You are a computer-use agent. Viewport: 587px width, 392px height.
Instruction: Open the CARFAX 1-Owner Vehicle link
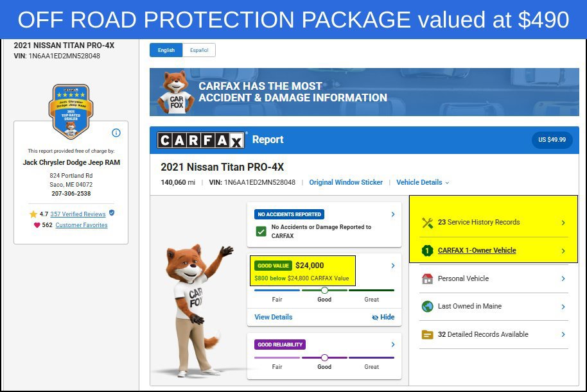[x=477, y=250]
